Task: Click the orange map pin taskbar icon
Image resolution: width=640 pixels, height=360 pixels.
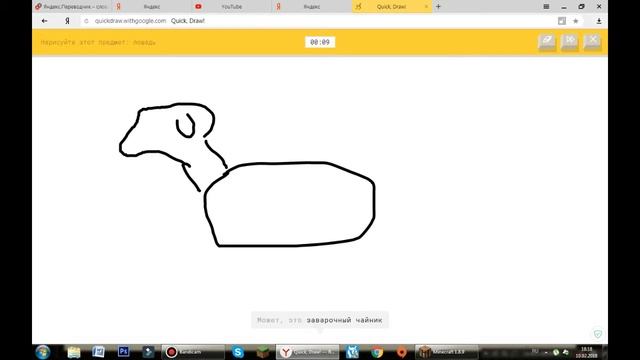Action: click(402, 352)
